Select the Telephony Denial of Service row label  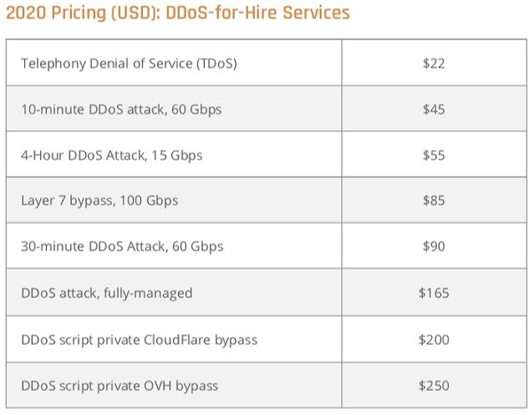point(127,63)
